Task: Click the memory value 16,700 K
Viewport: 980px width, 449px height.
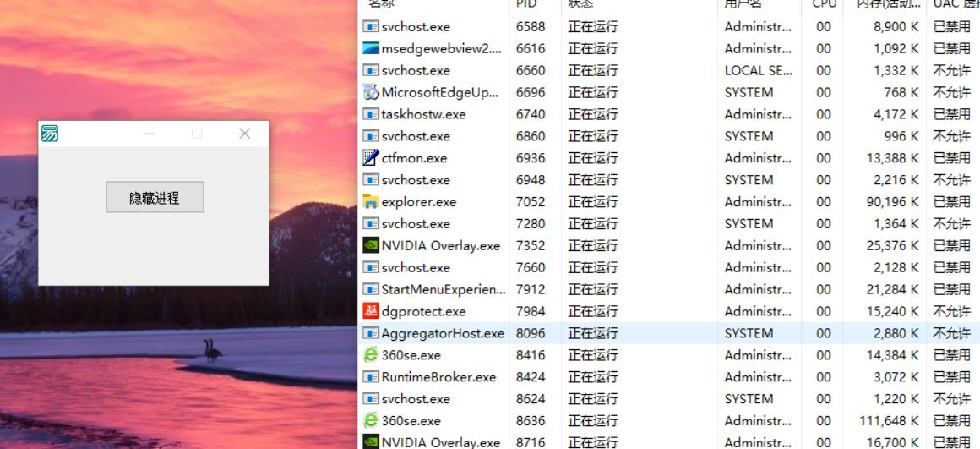Action: point(892,443)
